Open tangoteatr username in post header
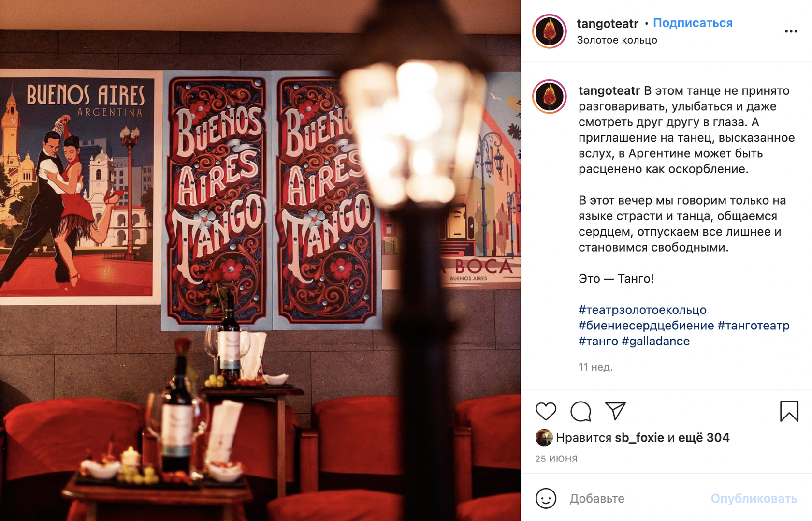The height and width of the screenshot is (521, 812). (608, 23)
